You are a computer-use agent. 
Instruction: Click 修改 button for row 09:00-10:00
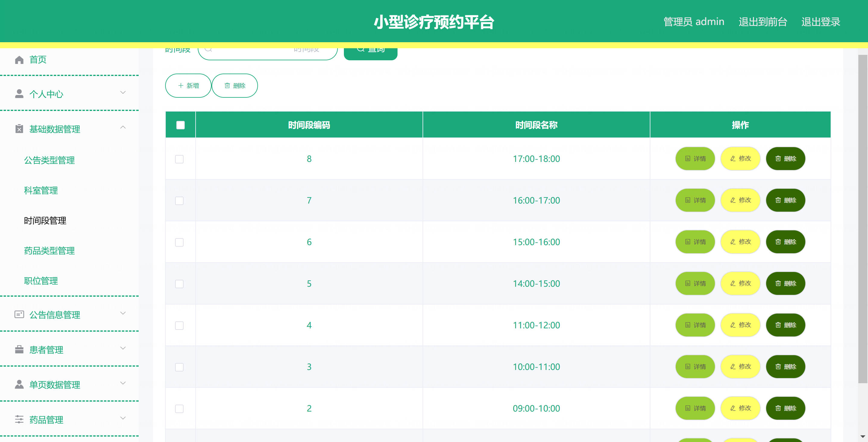coord(740,408)
